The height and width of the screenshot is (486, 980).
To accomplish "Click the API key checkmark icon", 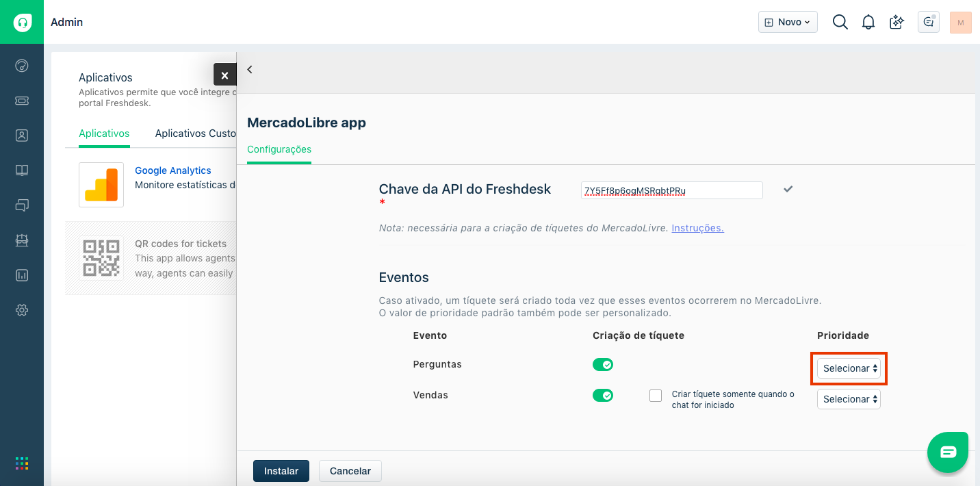I will click(x=788, y=189).
